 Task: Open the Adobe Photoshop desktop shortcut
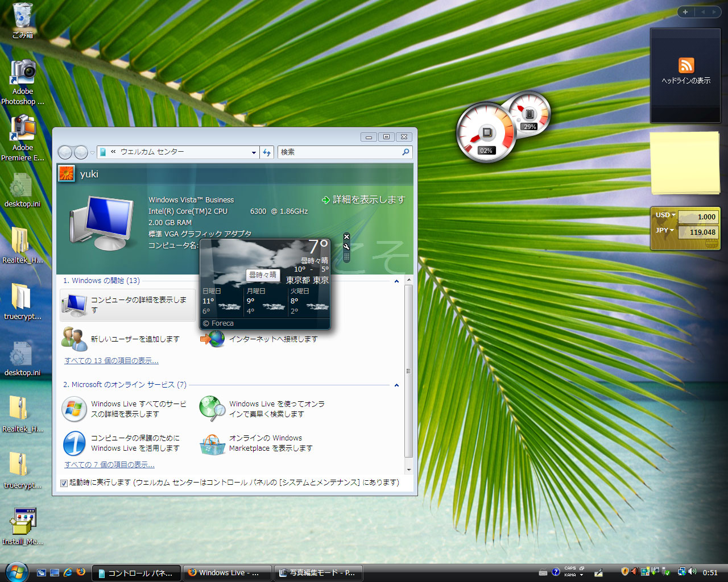click(23, 82)
